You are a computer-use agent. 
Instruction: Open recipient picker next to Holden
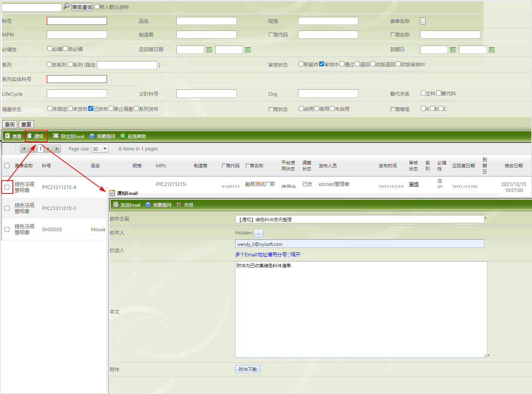click(258, 233)
